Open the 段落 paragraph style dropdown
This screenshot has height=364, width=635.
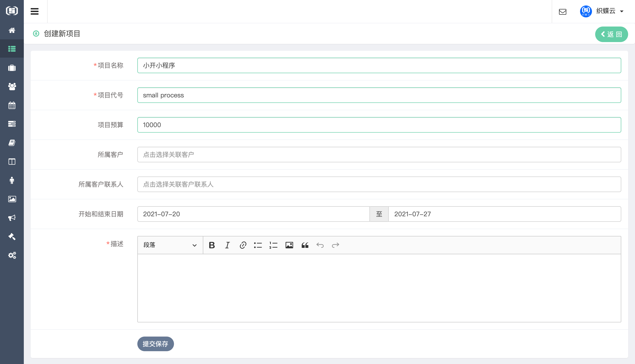click(169, 245)
